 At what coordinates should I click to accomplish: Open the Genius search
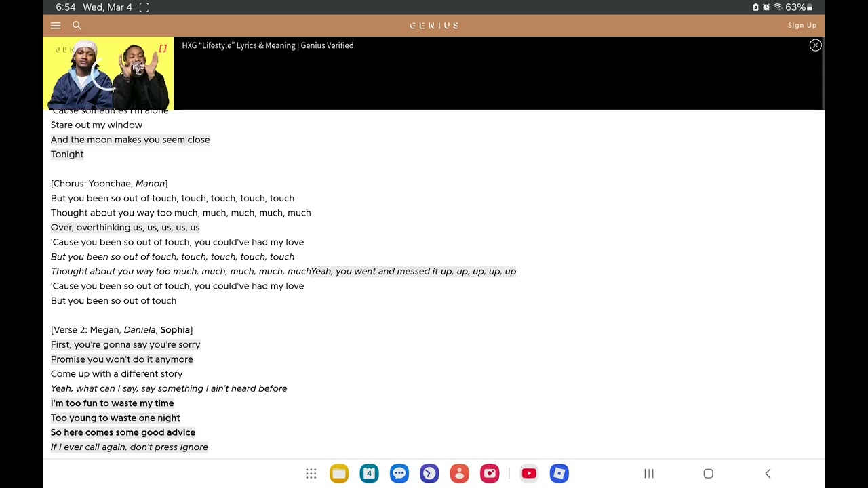77,26
